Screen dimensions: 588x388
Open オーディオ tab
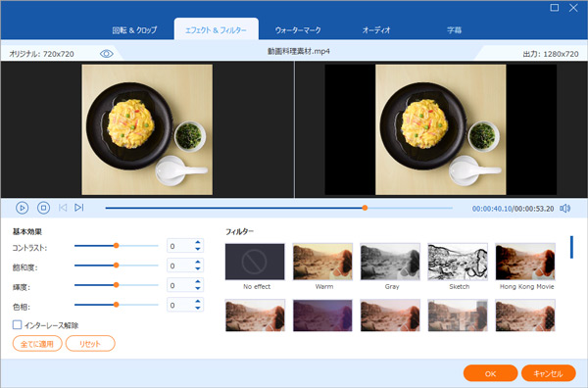[376, 30]
